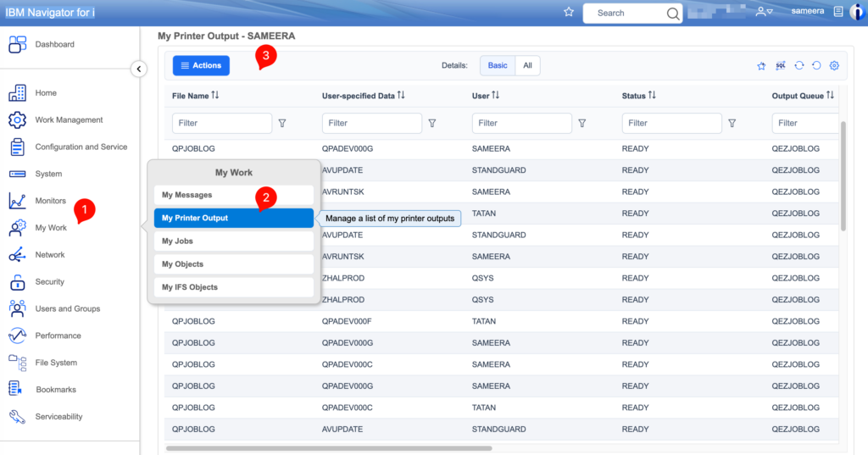Viewport: 868px width, 455px height.
Task: Click the reset circular arrow icon
Action: (x=816, y=65)
